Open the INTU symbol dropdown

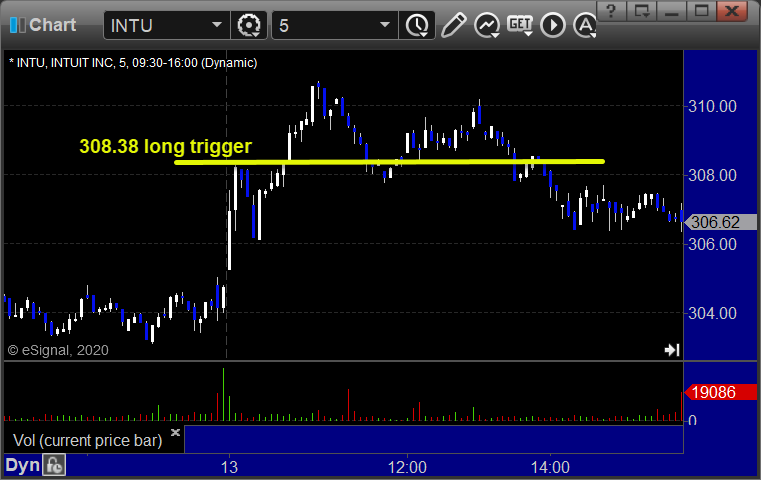click(x=216, y=25)
